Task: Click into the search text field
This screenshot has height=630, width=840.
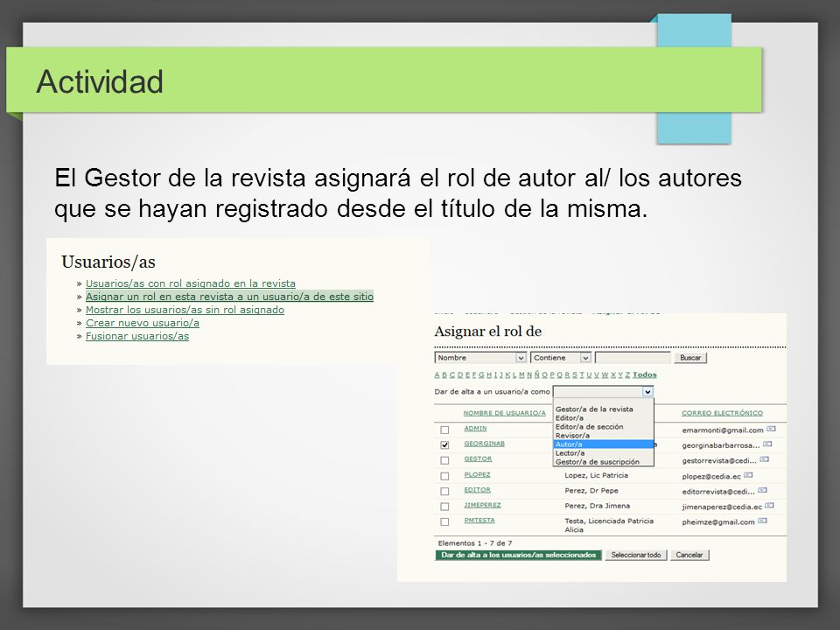Action: tap(633, 357)
